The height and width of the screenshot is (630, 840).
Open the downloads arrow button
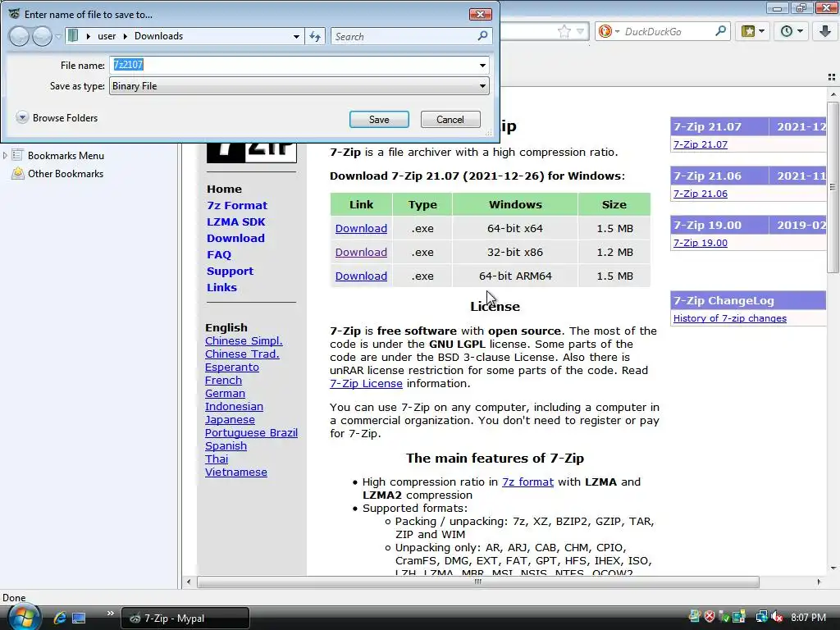[x=825, y=31]
